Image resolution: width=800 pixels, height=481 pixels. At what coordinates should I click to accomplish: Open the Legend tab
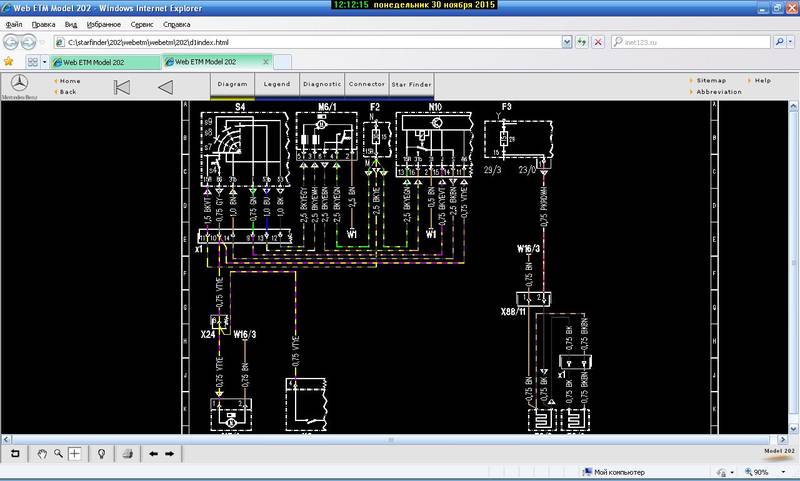pyautogui.click(x=277, y=85)
